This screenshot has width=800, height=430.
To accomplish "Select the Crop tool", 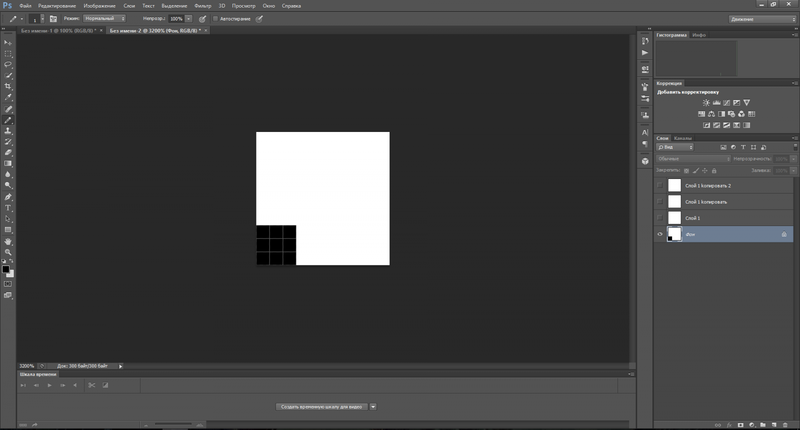I will [9, 86].
